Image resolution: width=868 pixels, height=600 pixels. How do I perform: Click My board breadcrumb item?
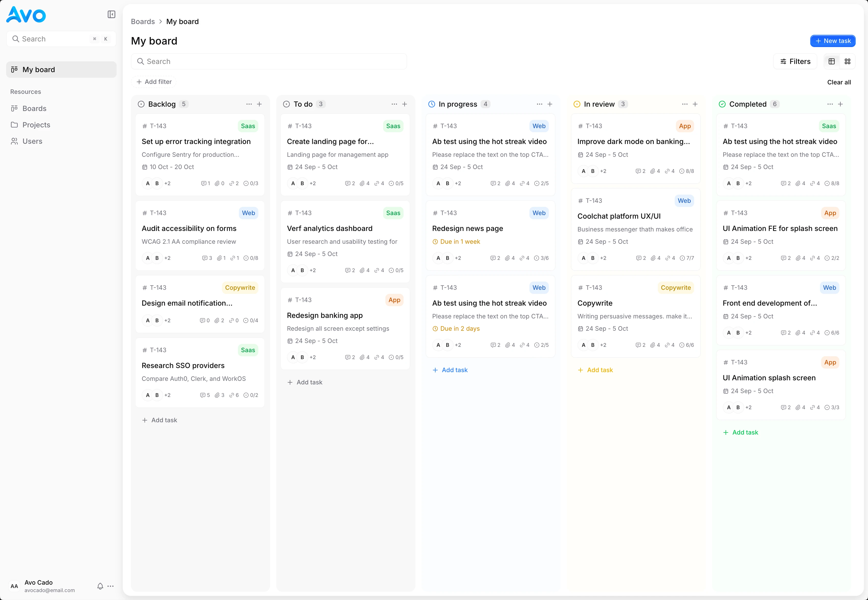click(x=182, y=21)
